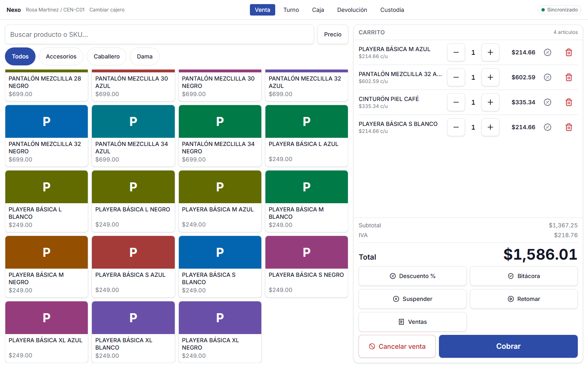The height and width of the screenshot is (368, 588).
Task: Decrease quantity of PLAYERA BÁSICA M AZUL
Action: [x=456, y=52]
